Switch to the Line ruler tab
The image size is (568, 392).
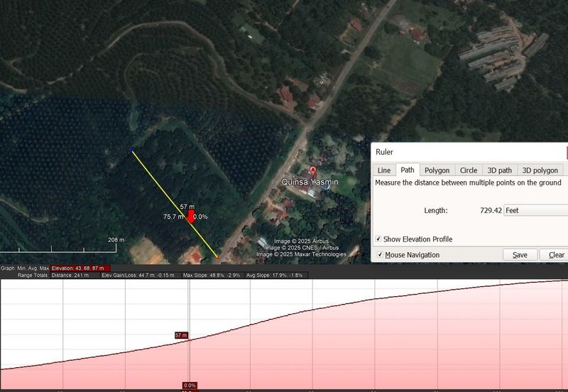[384, 170]
